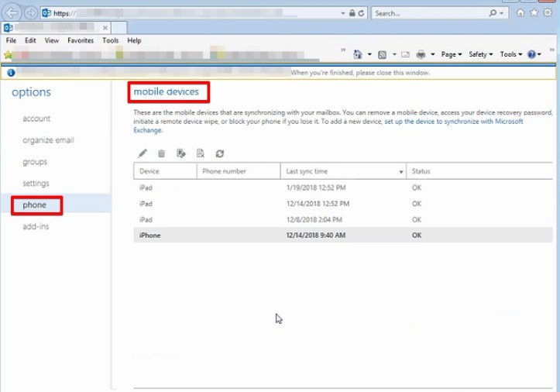Expand the Page dropdown menu

coord(451,54)
